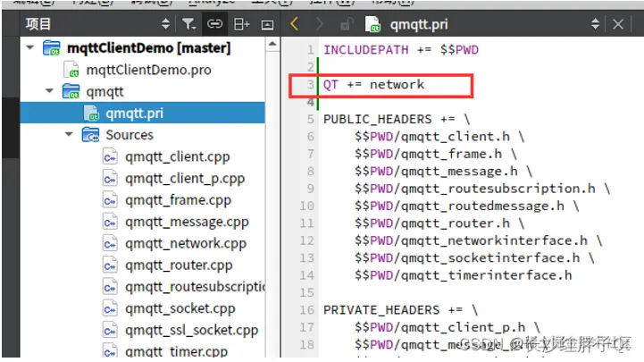Screen dimensions: 644x362
Task: Click the filter tree icon
Action: point(188,24)
